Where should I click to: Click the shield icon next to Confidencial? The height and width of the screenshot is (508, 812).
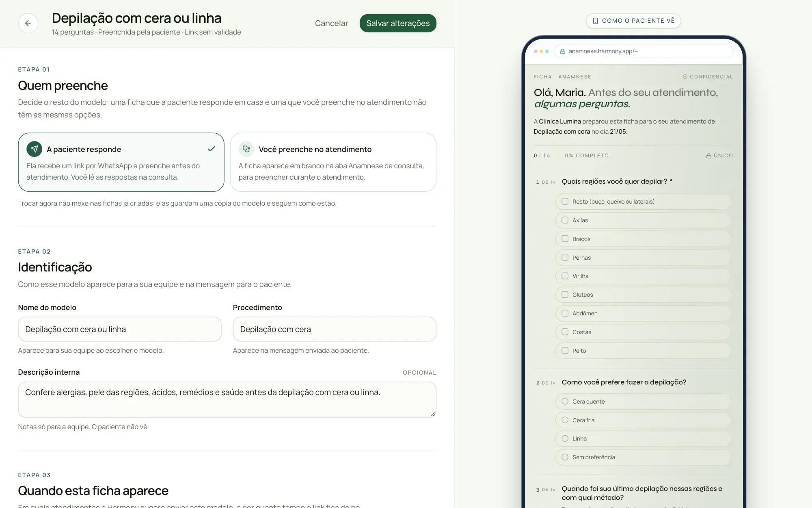coord(685,77)
